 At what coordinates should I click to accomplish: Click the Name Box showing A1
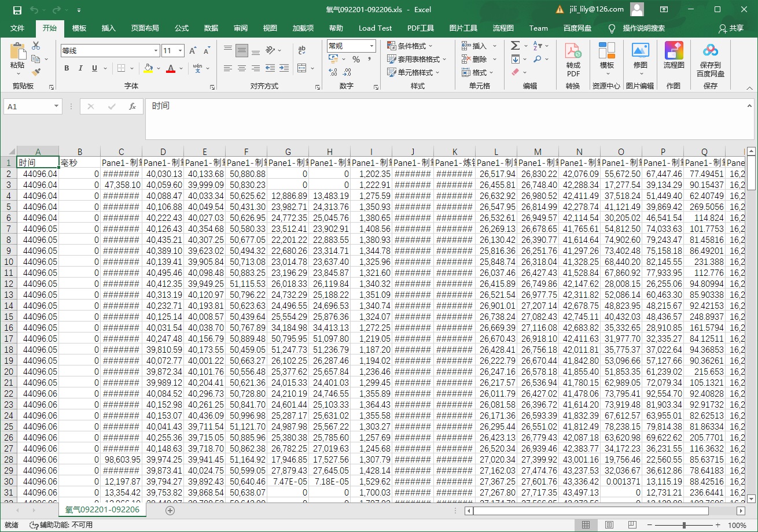point(28,106)
